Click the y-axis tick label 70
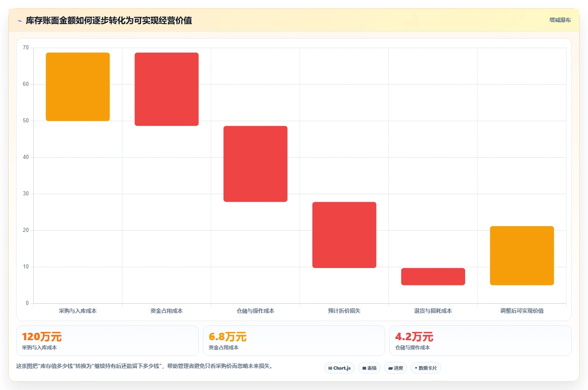Image resolution: width=588 pixels, height=390 pixels. tap(26, 48)
